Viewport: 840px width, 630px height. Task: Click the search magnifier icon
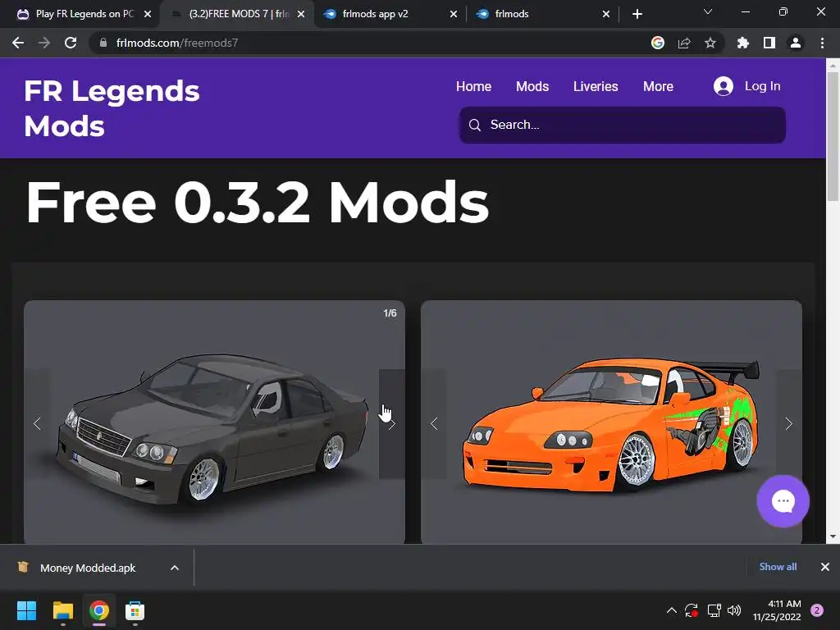(x=475, y=125)
